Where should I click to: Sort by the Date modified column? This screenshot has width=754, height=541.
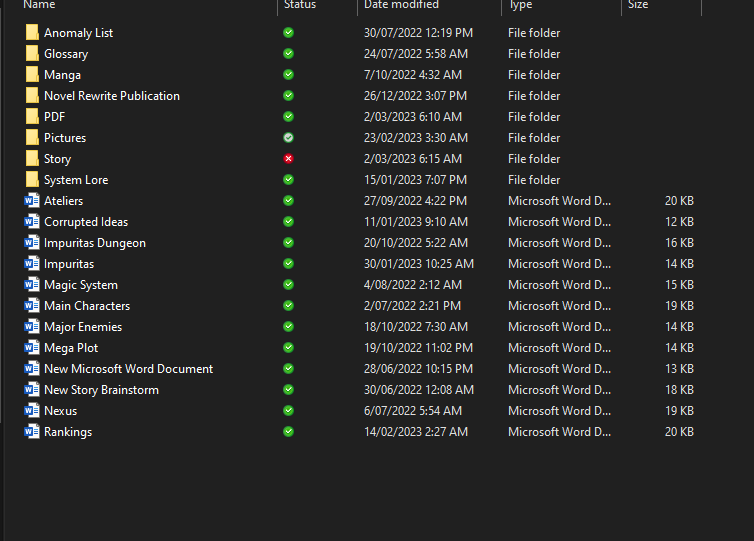click(401, 5)
